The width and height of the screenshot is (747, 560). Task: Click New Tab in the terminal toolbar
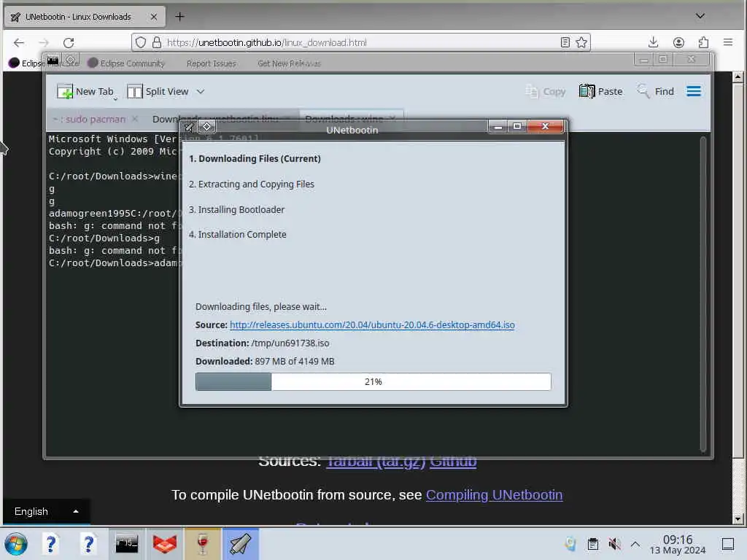86,91
